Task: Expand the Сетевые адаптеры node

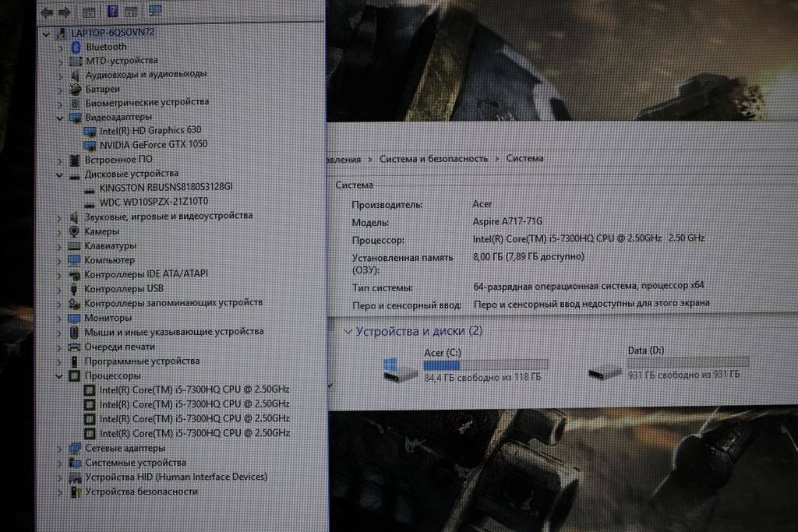Action: tap(60, 449)
